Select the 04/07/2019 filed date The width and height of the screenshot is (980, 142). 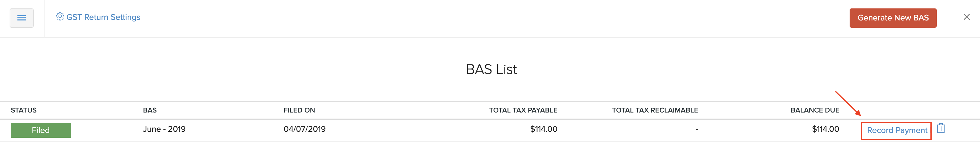[x=304, y=129]
